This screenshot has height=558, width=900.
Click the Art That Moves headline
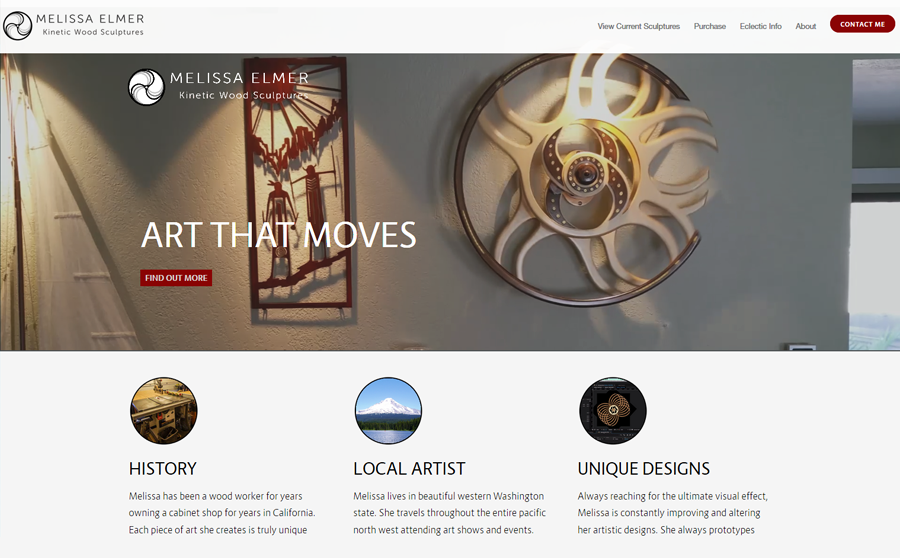(x=278, y=235)
